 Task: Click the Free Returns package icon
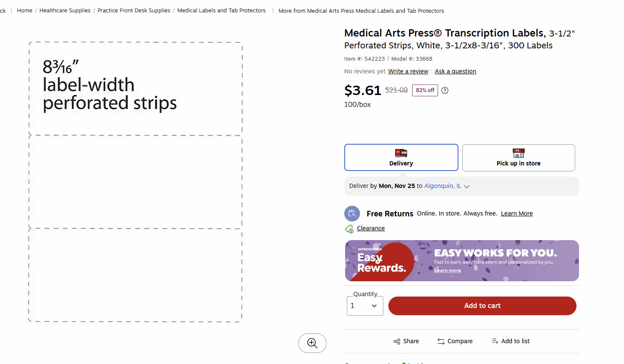tap(352, 213)
